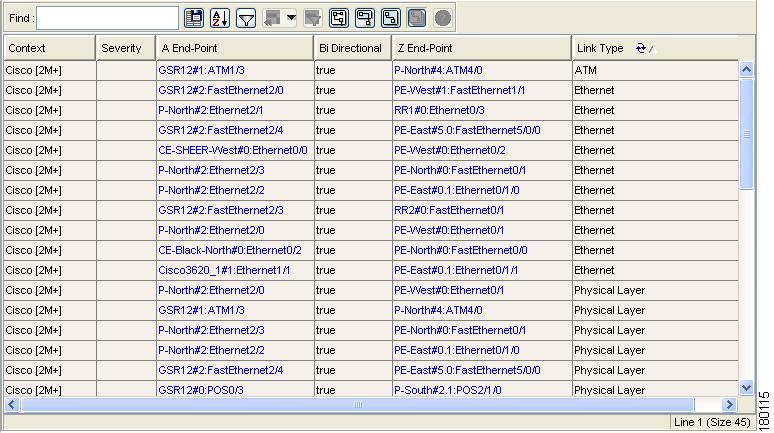Open P-North#2:Ethernet2/0 in the Physical Layer row
Screen dimensions: 774x433
[x=211, y=290]
